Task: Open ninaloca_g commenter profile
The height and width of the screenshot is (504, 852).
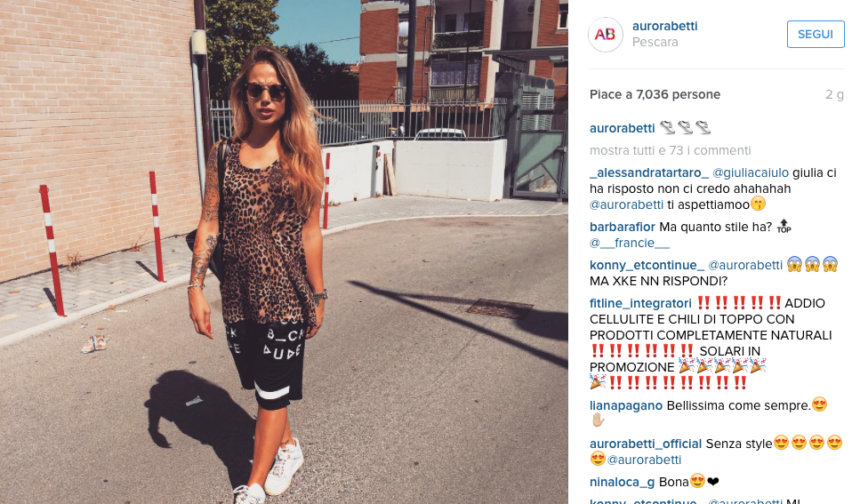Action: click(623, 482)
